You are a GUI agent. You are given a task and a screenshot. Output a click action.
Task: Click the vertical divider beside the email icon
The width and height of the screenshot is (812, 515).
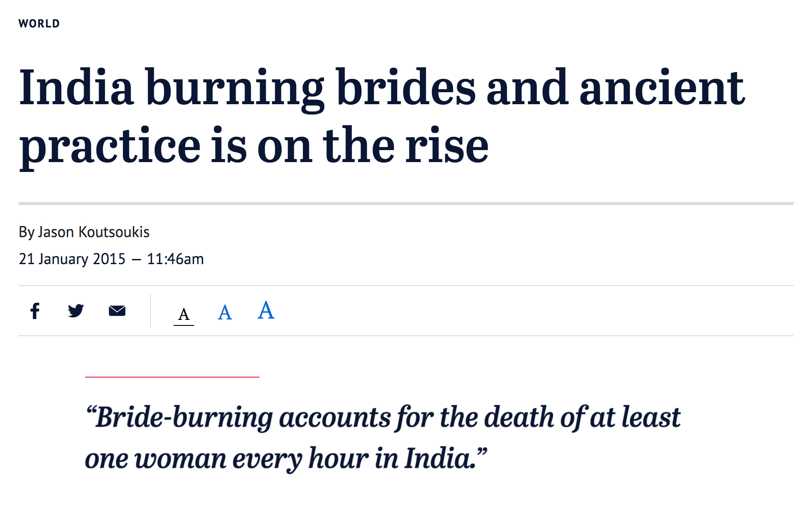point(150,310)
